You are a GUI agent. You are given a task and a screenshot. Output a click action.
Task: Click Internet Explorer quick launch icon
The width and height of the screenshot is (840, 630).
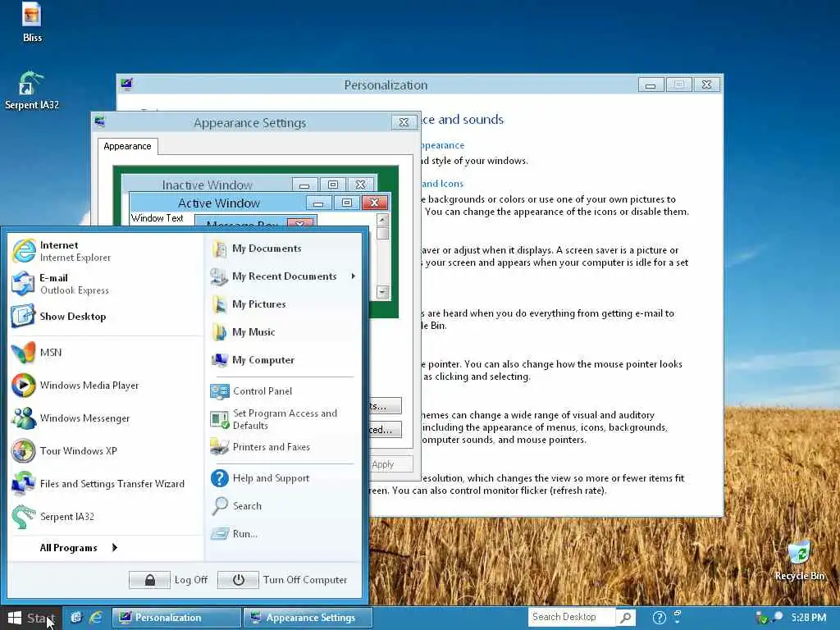(96, 617)
